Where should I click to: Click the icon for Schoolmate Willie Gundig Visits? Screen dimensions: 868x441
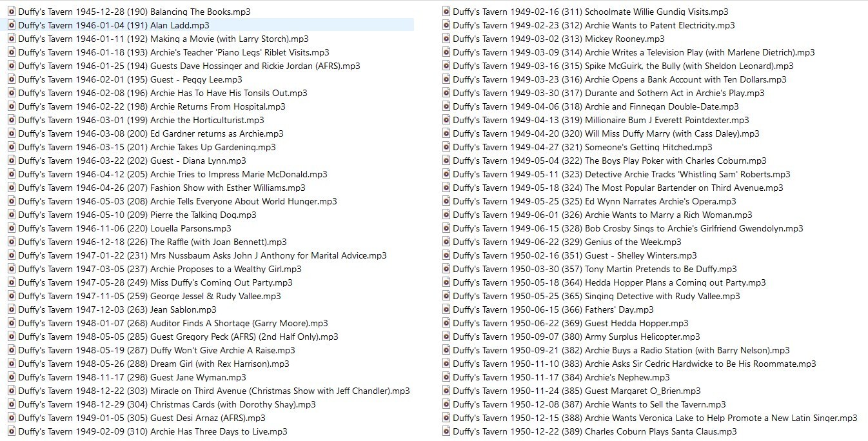pos(446,12)
